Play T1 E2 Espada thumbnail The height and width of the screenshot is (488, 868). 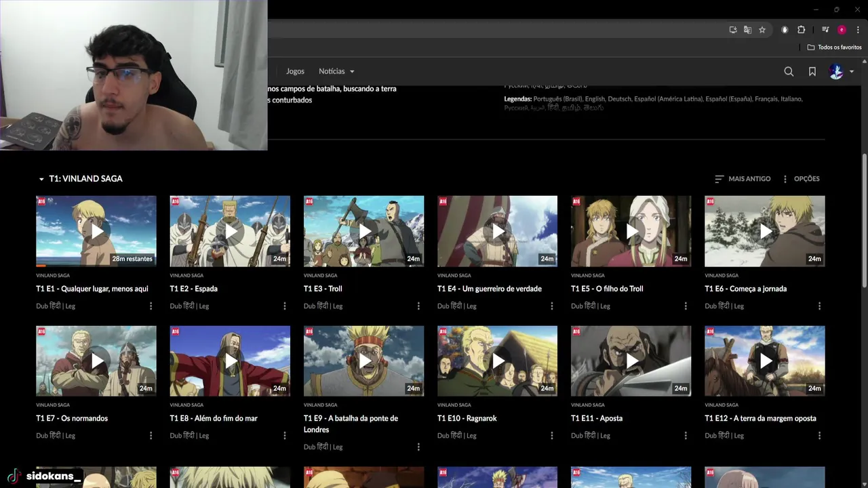pos(230,231)
